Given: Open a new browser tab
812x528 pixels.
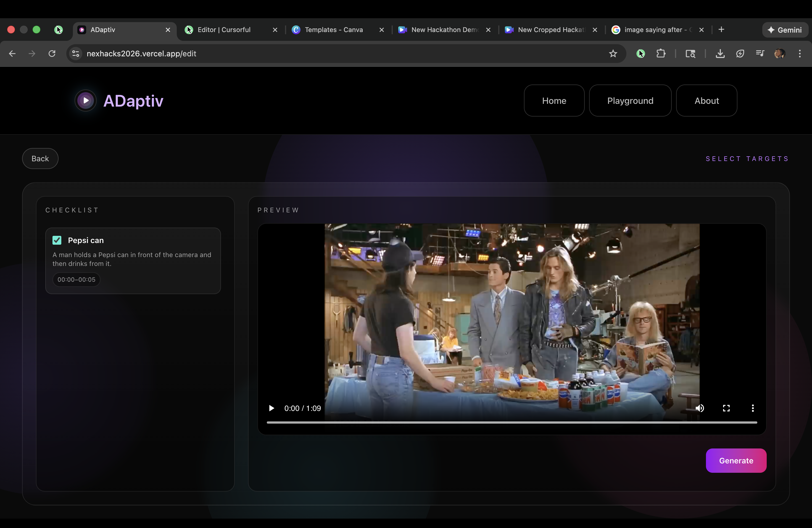Looking at the screenshot, I should (721, 30).
